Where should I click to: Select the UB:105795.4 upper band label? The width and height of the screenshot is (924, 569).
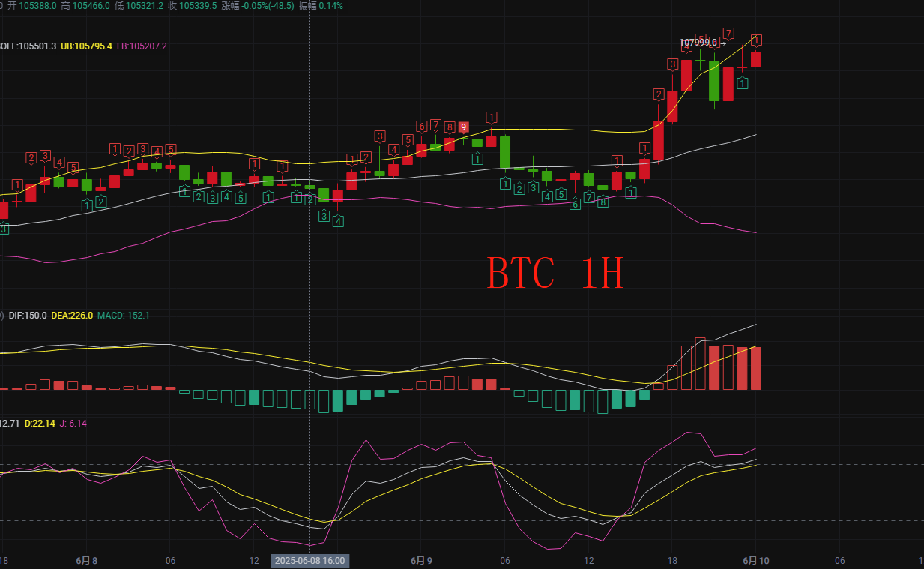[x=86, y=46]
